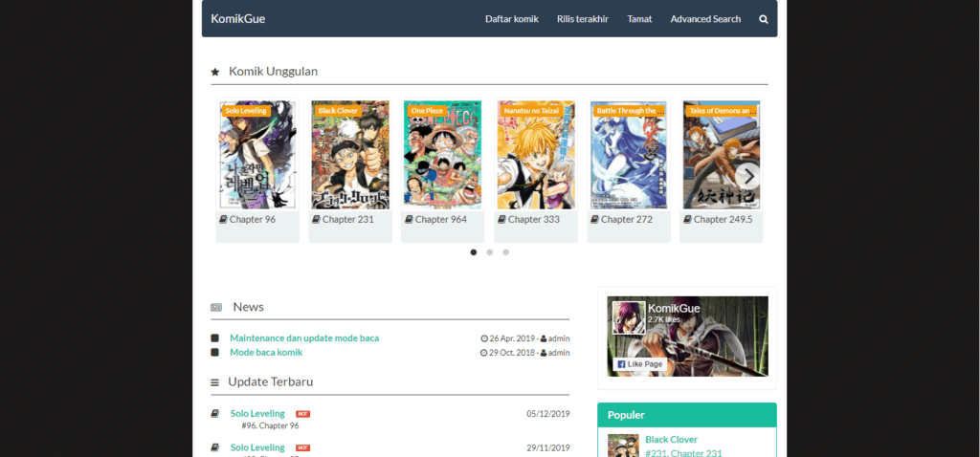
Task: Click the KomikGue site logo
Action: pyautogui.click(x=238, y=19)
